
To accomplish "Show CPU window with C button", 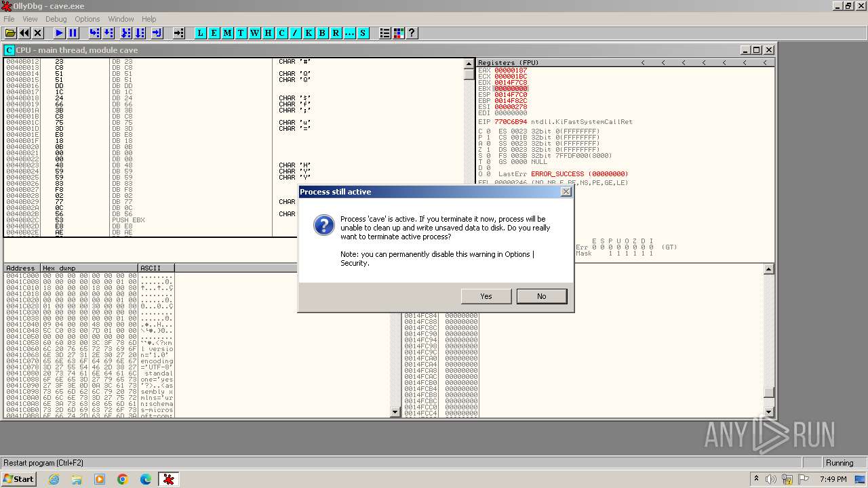I will [x=281, y=33].
